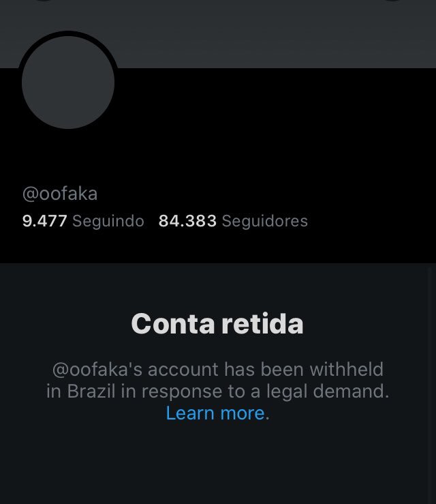Tap the word Seguindo
The image size is (436, 504).
pos(108,222)
